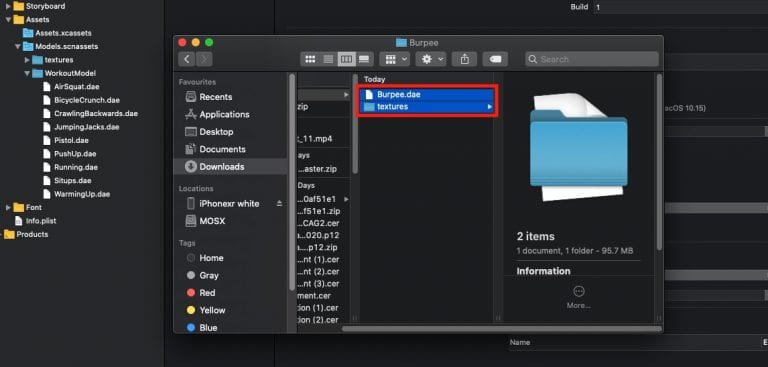Expand the Font group in Xcode
The height and width of the screenshot is (367, 768).
click(x=8, y=208)
